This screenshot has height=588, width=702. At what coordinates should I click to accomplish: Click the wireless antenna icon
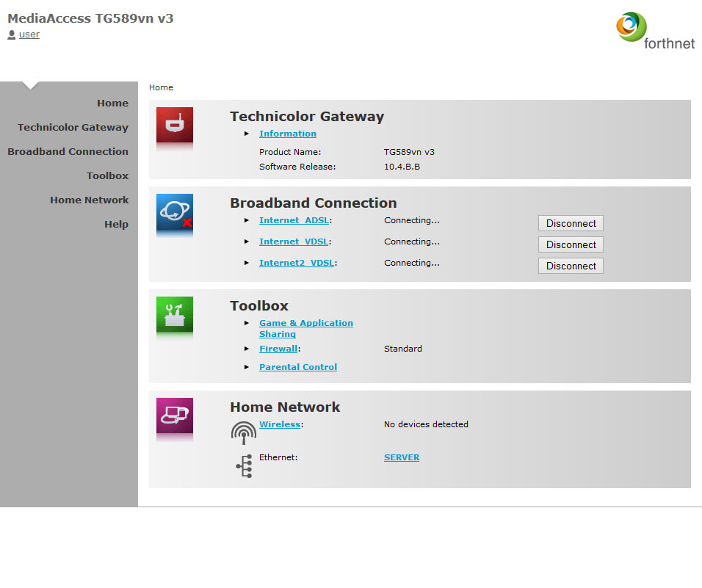tap(244, 432)
